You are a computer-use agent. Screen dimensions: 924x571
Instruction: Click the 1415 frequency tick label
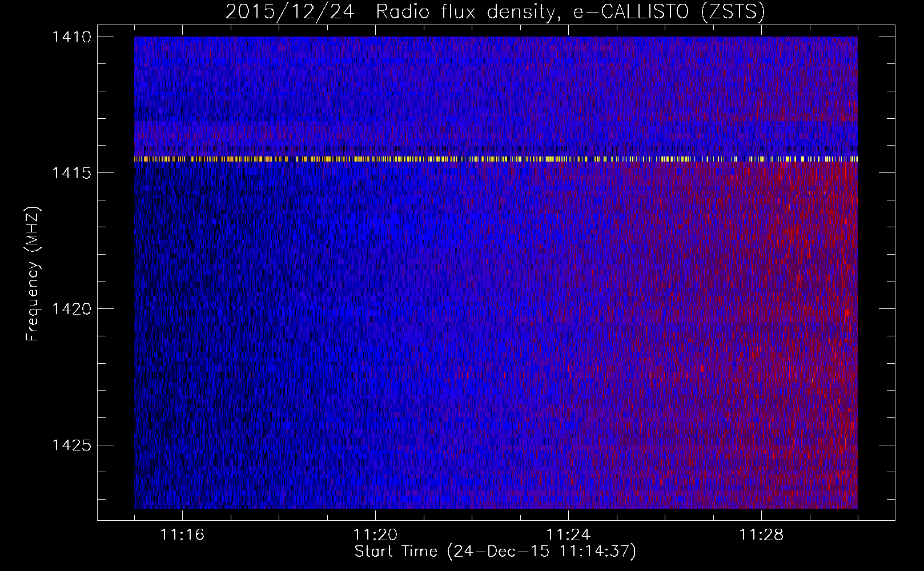tap(71, 173)
